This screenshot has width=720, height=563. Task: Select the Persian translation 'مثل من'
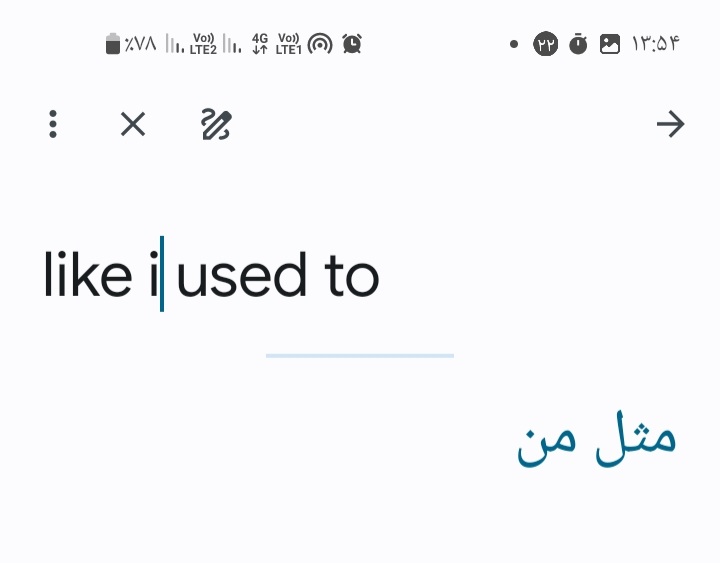[x=596, y=439]
